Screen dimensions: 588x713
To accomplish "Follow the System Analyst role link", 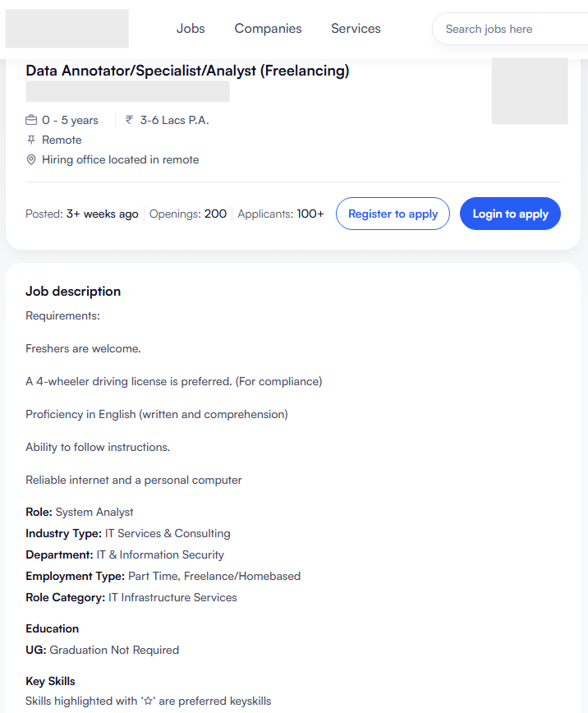I will [x=94, y=512].
